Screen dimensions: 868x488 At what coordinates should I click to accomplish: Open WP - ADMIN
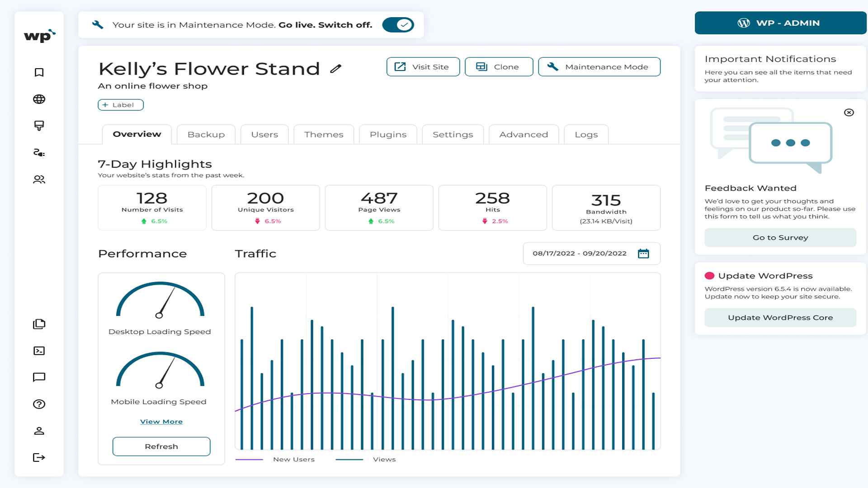(x=781, y=23)
